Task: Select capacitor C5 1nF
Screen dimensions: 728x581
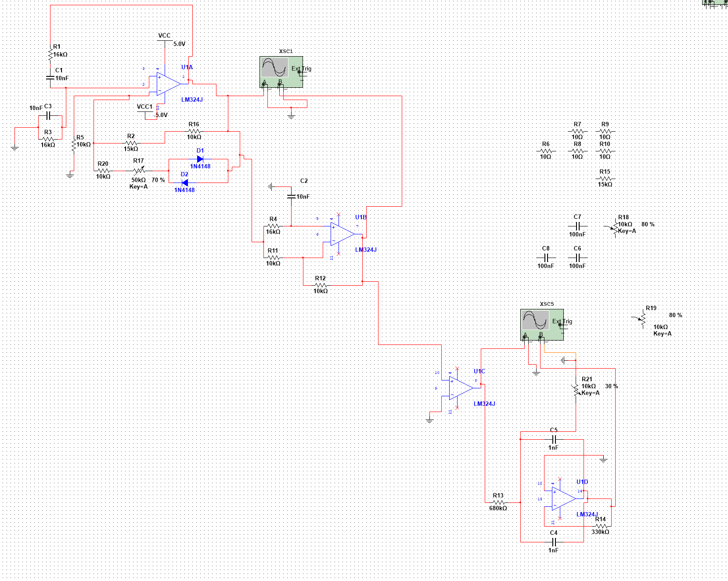Action: click(554, 439)
